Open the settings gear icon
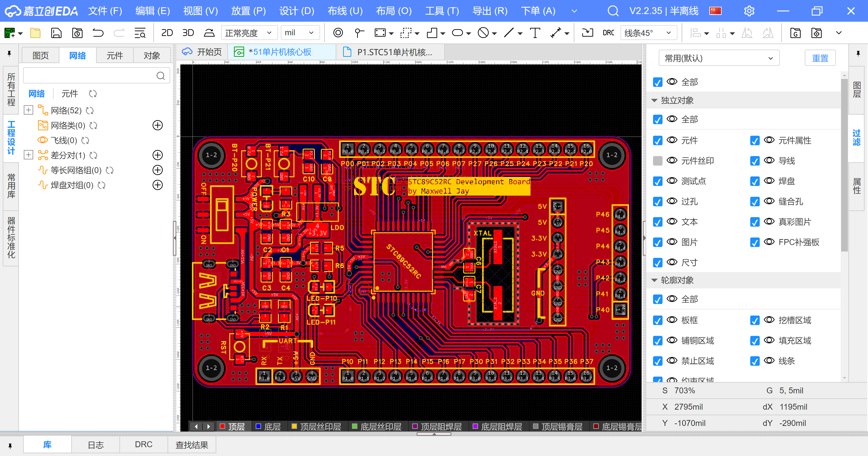868x456 pixels. tap(749, 11)
